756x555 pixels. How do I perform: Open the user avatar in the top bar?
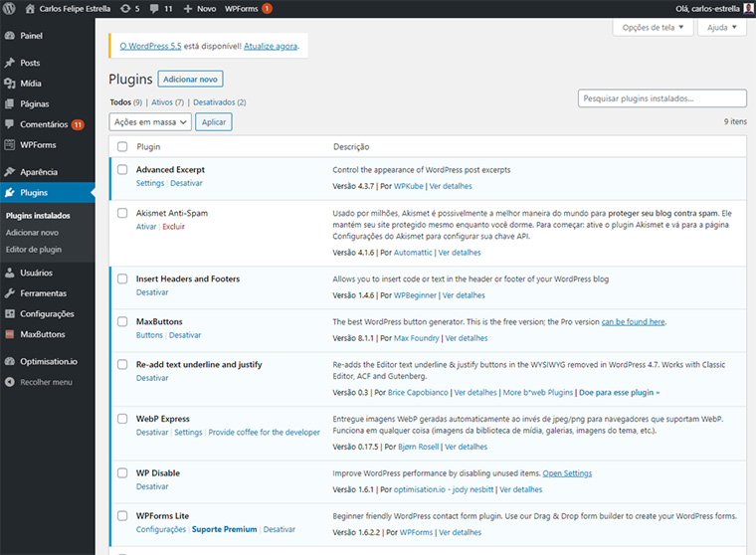coord(749,8)
